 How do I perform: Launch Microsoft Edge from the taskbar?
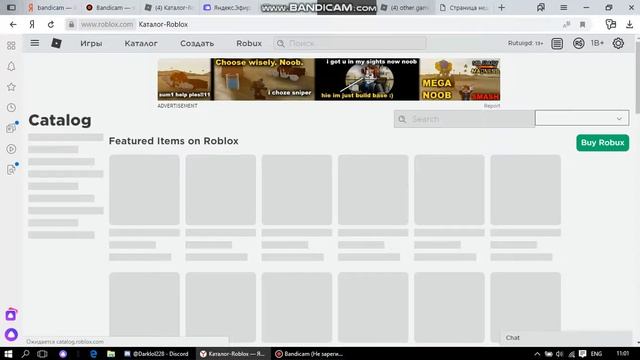click(93, 354)
